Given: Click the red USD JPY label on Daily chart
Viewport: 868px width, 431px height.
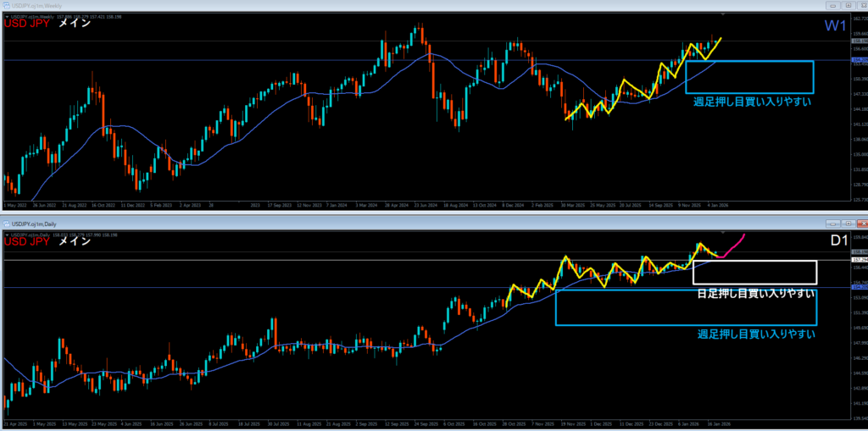Looking at the screenshot, I should [26, 241].
